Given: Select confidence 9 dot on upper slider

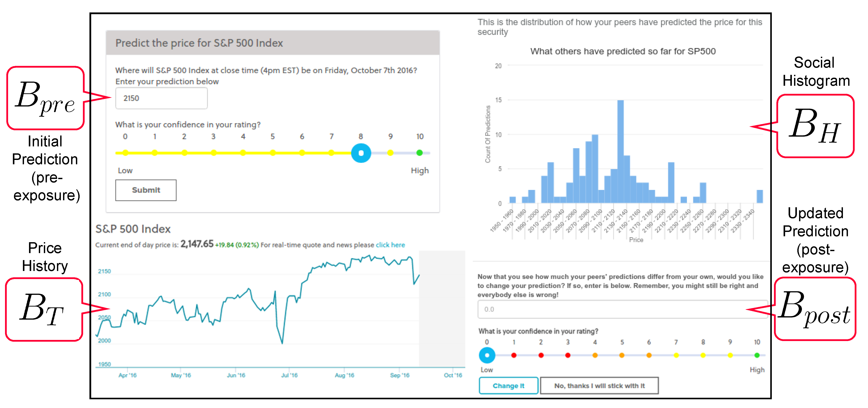Looking at the screenshot, I should coord(390,153).
